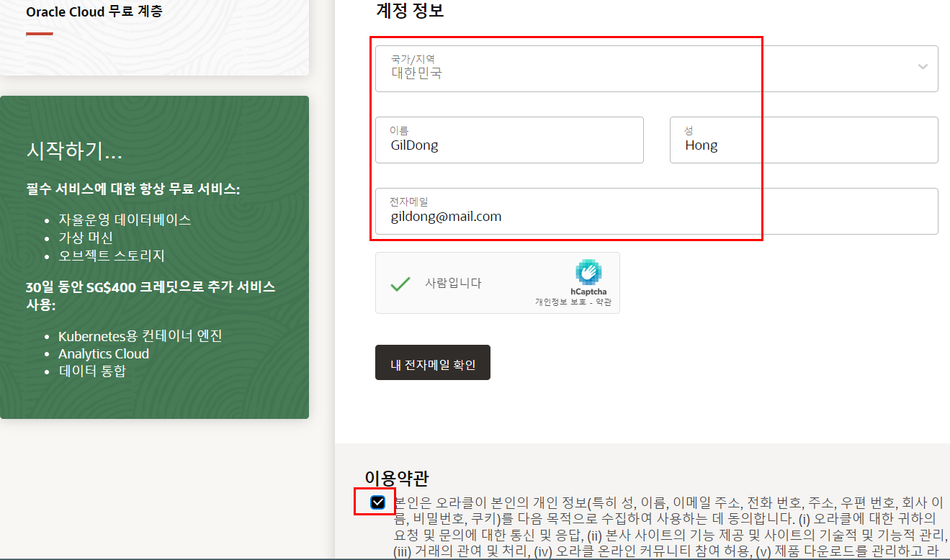
Task: Click the 내 전자메일 확인 button
Action: click(433, 362)
